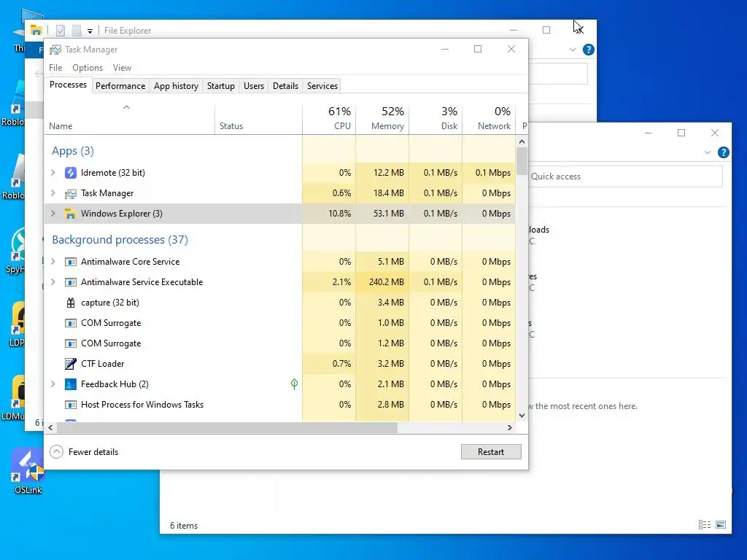Click scroll right arrow of horizontal scrollbar

pos(510,427)
